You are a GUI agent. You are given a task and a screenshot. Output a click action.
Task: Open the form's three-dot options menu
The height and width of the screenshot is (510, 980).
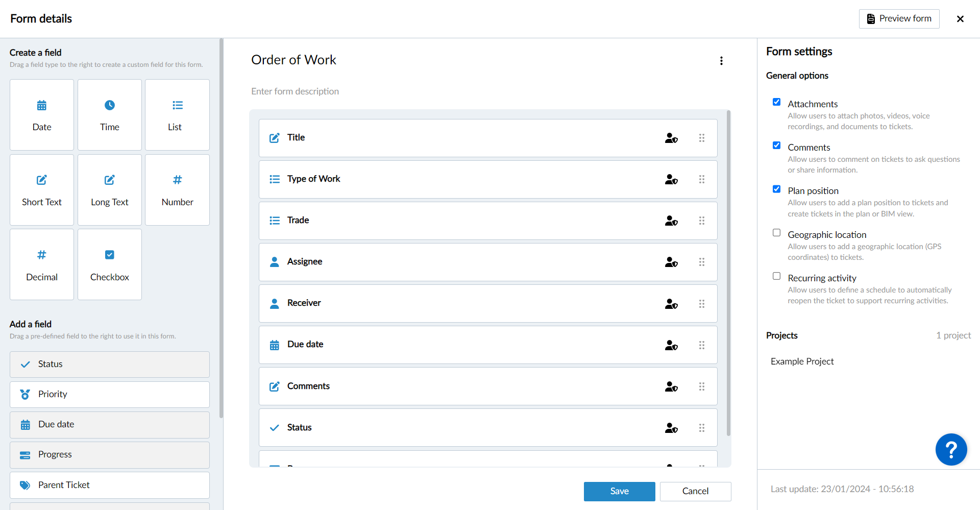tap(721, 61)
